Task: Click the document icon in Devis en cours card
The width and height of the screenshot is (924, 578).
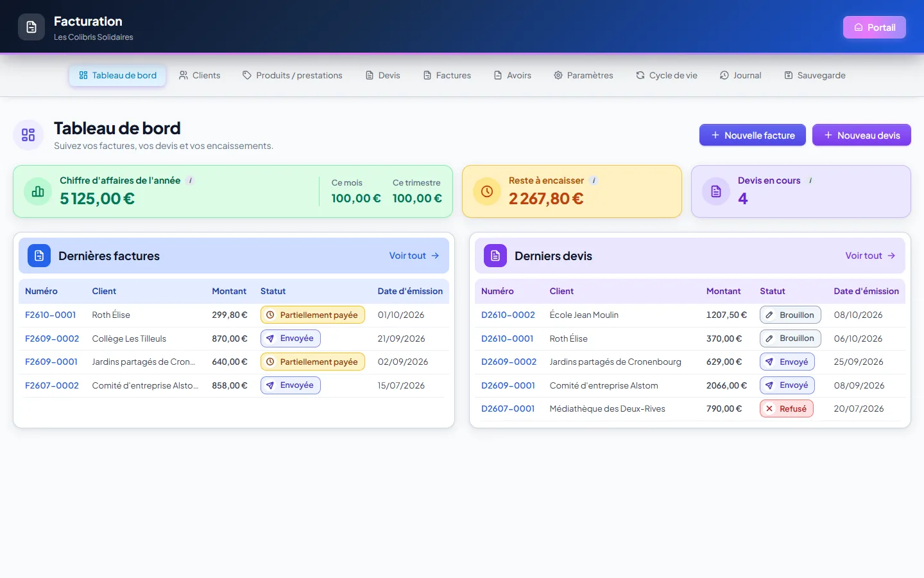Action: coord(716,191)
